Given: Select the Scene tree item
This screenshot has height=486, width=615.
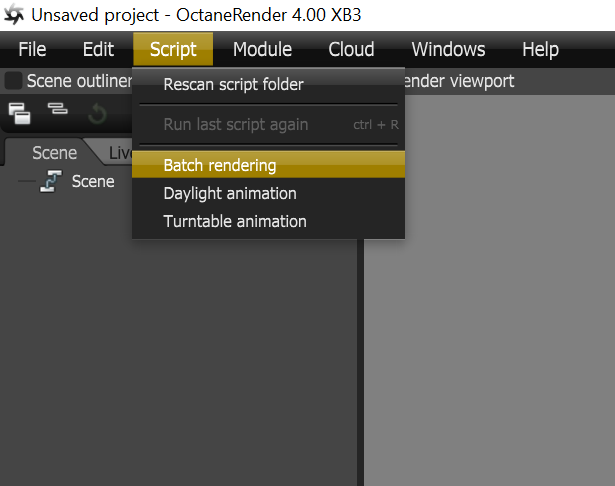Looking at the screenshot, I should 93,182.
